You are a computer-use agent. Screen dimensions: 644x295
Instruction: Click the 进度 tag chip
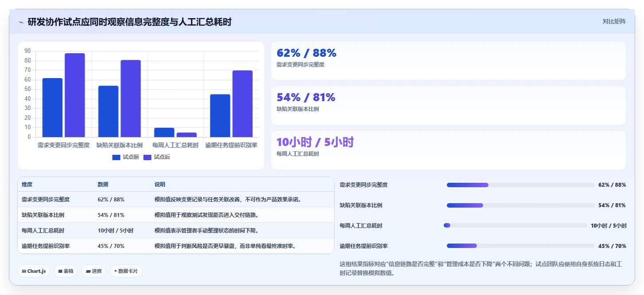click(94, 271)
